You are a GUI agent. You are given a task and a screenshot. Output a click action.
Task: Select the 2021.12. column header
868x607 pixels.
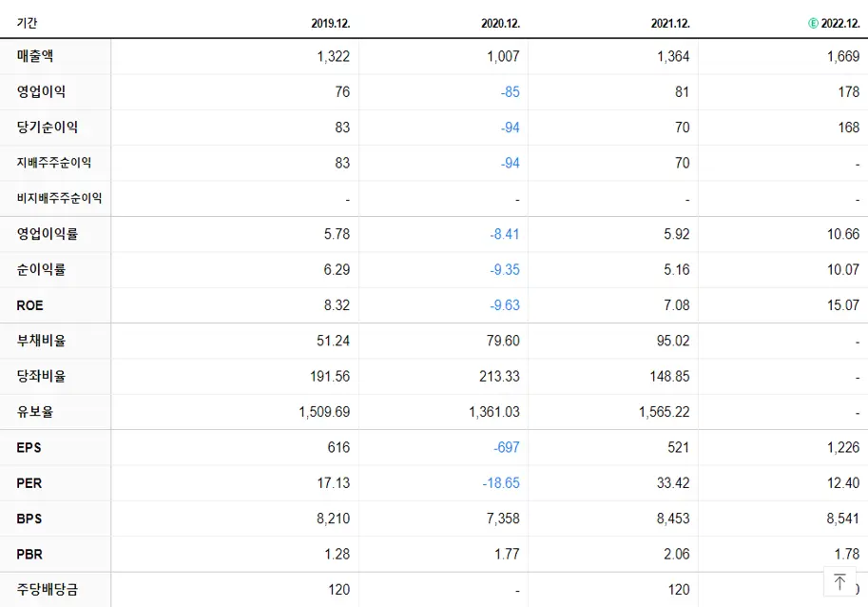click(x=670, y=23)
